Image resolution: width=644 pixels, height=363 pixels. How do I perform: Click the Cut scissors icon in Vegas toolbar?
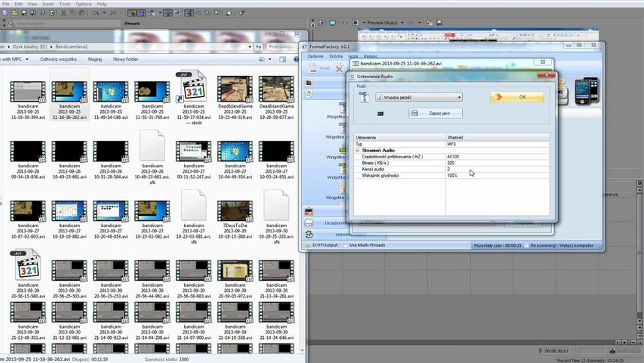tap(63, 13)
